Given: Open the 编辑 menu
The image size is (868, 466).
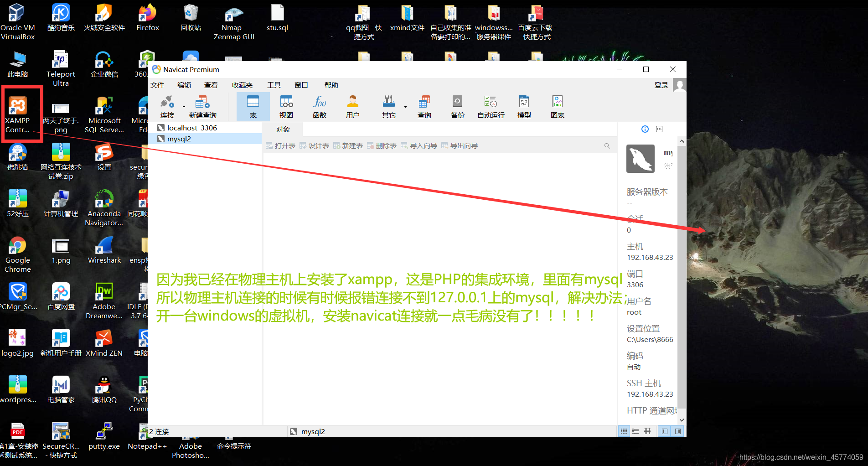Looking at the screenshot, I should (x=184, y=85).
